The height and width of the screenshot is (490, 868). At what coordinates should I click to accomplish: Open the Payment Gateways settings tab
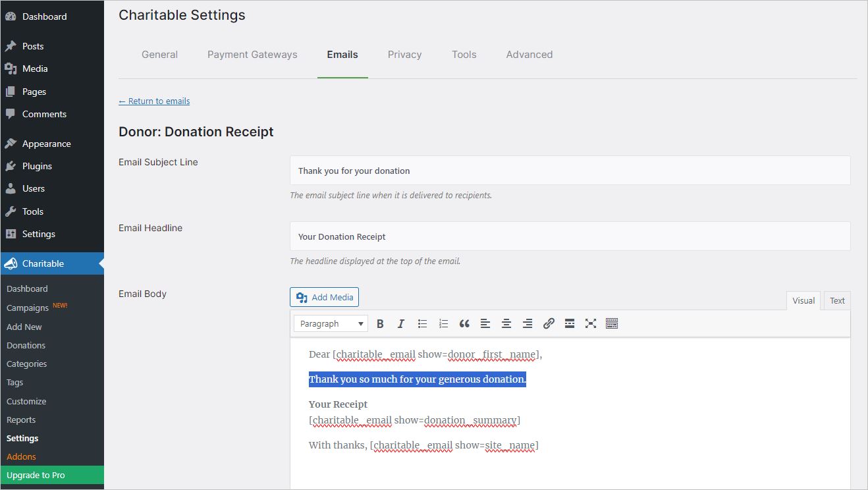tap(252, 55)
